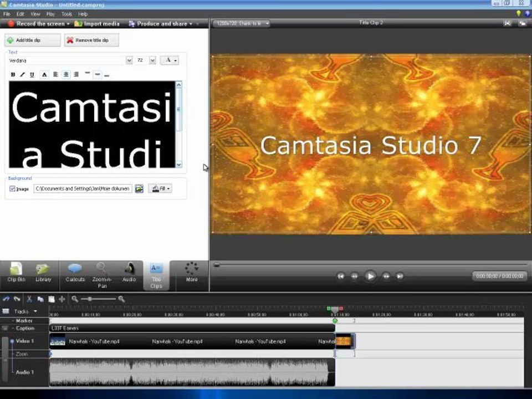Select the L33T Eaners caption clip

tap(192, 328)
